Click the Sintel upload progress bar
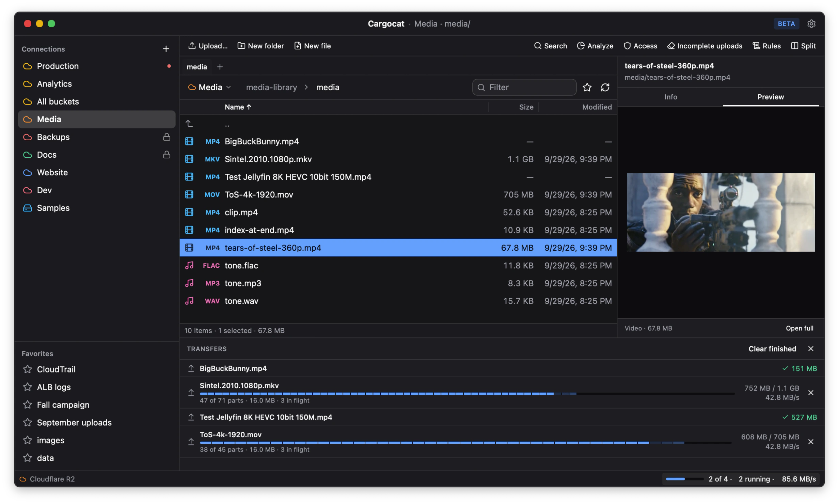 click(467, 394)
